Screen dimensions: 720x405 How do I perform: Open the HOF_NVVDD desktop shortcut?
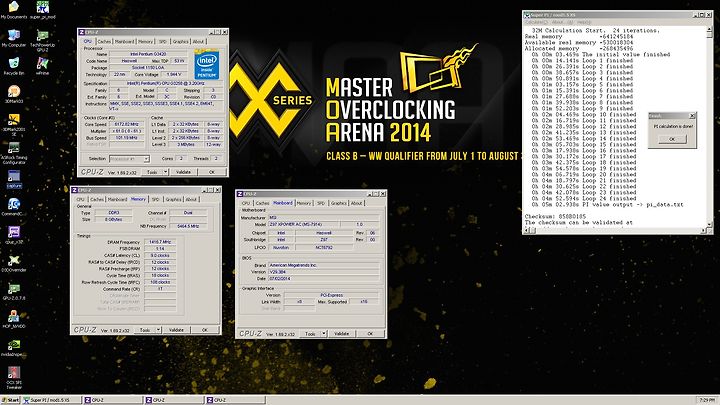point(14,319)
